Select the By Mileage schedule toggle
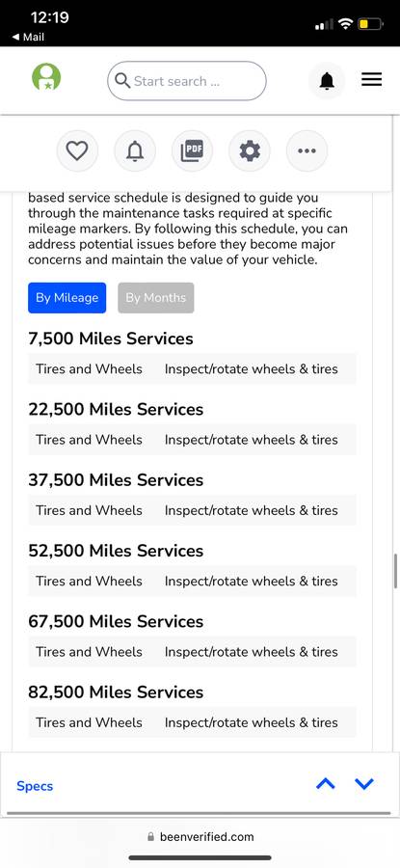This screenshot has height=868, width=400. 67,298
